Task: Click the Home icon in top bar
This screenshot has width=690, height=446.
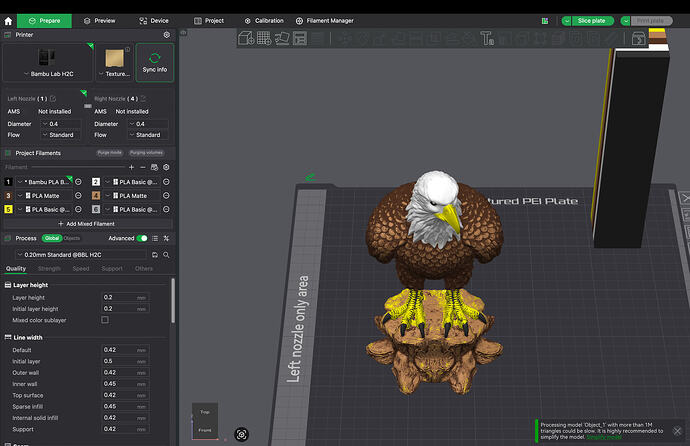Action: (8, 21)
